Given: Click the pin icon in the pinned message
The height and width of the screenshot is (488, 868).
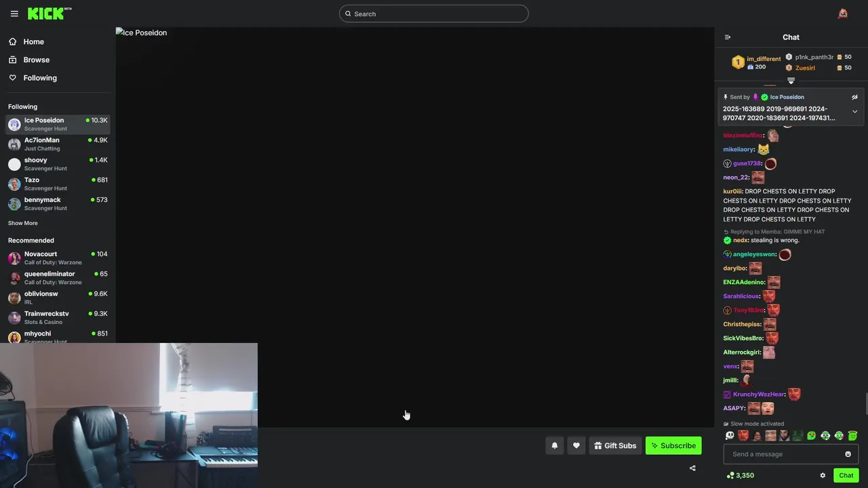Looking at the screenshot, I should (726, 97).
